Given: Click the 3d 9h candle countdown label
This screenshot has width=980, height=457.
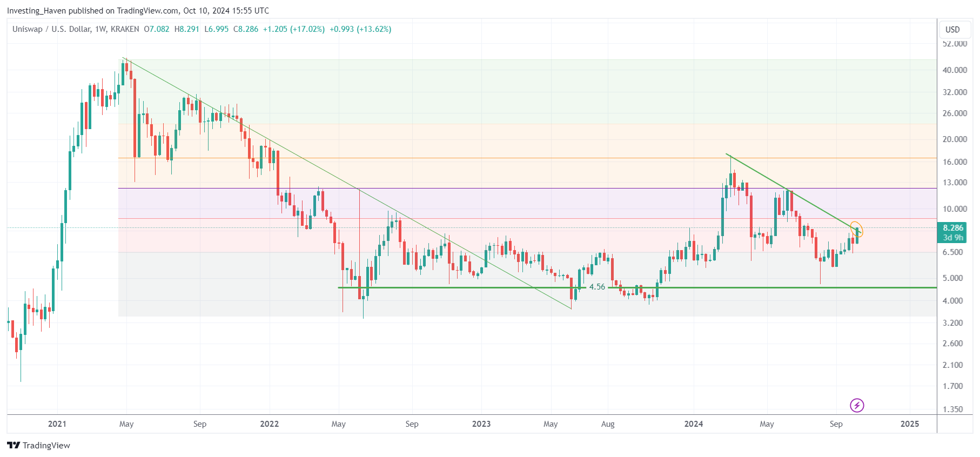Looking at the screenshot, I should point(953,238).
